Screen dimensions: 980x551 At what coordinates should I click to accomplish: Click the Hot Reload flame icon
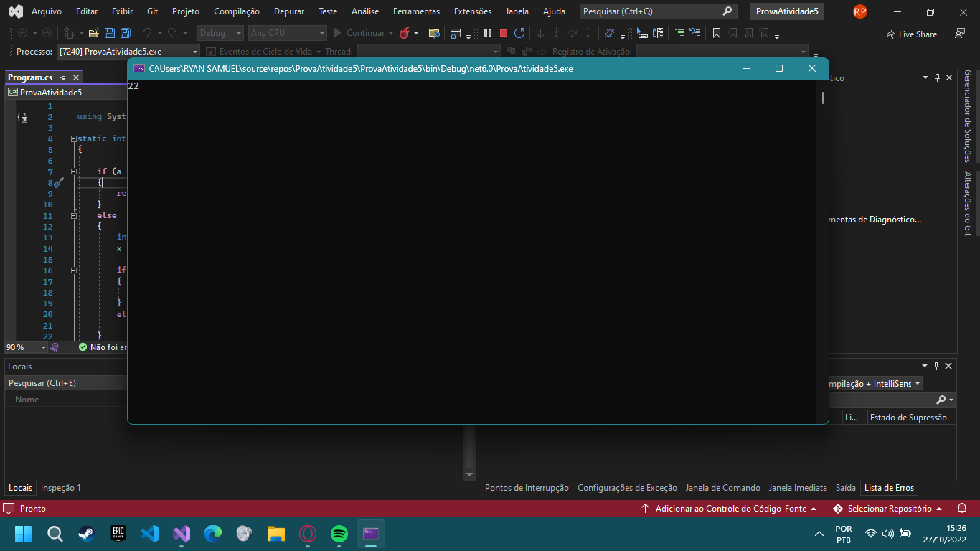[406, 33]
